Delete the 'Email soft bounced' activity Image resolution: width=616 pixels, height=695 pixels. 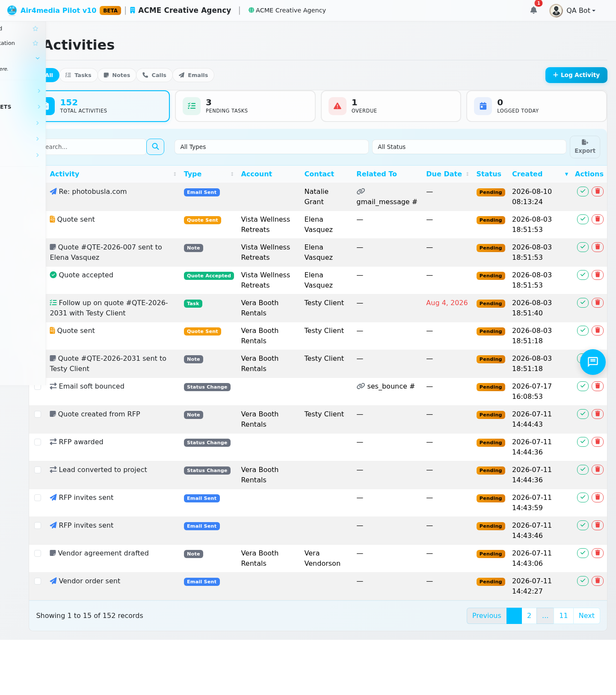pos(598,386)
